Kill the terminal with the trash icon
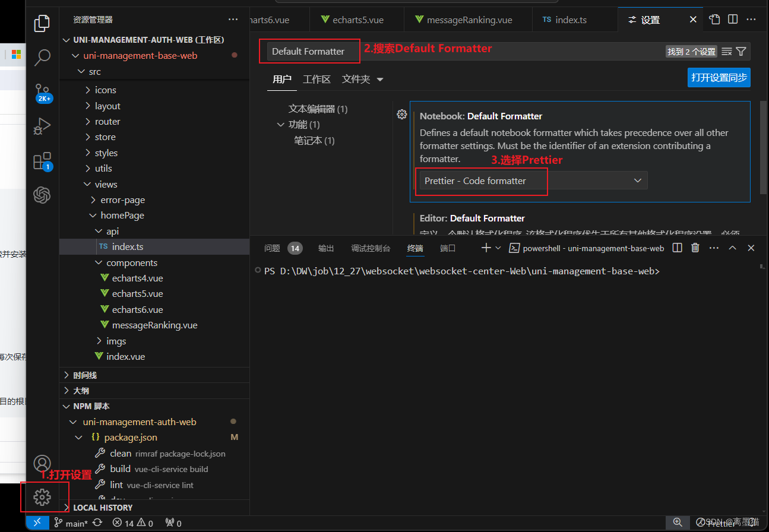This screenshot has height=532, width=769. (x=695, y=248)
